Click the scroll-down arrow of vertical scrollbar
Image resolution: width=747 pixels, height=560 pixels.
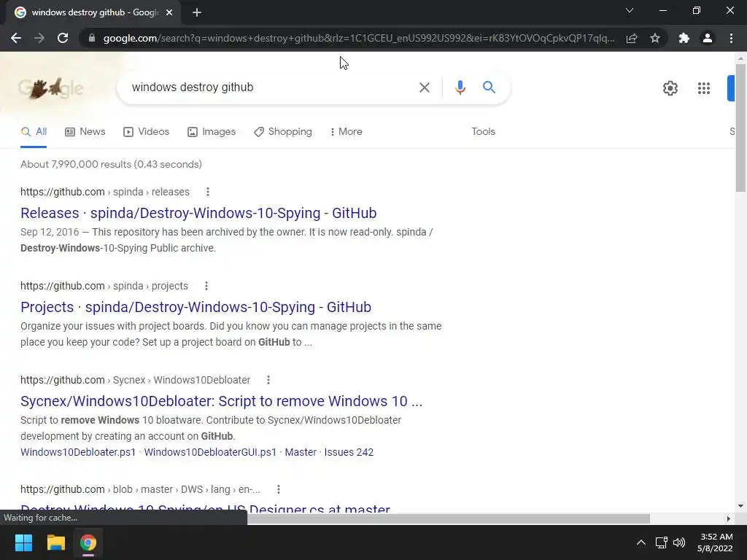click(x=740, y=506)
